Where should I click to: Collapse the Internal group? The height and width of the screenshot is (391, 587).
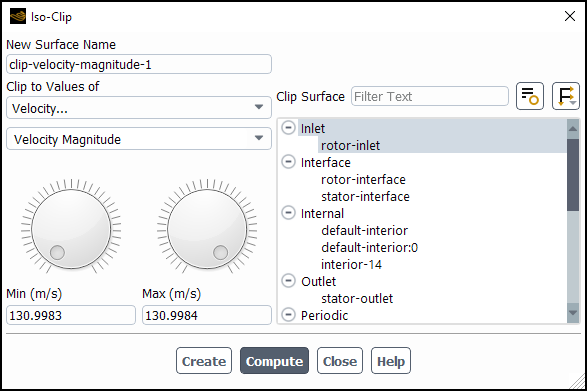pos(288,213)
